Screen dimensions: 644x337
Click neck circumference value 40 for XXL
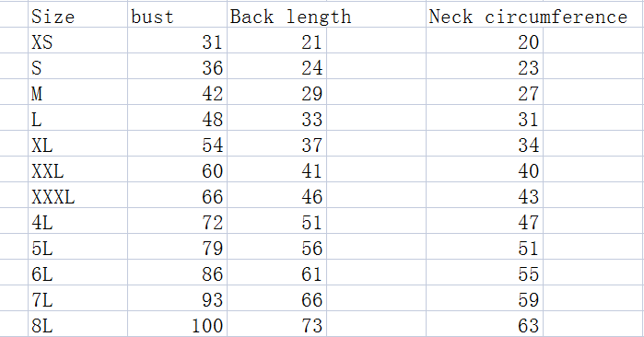[485, 169]
